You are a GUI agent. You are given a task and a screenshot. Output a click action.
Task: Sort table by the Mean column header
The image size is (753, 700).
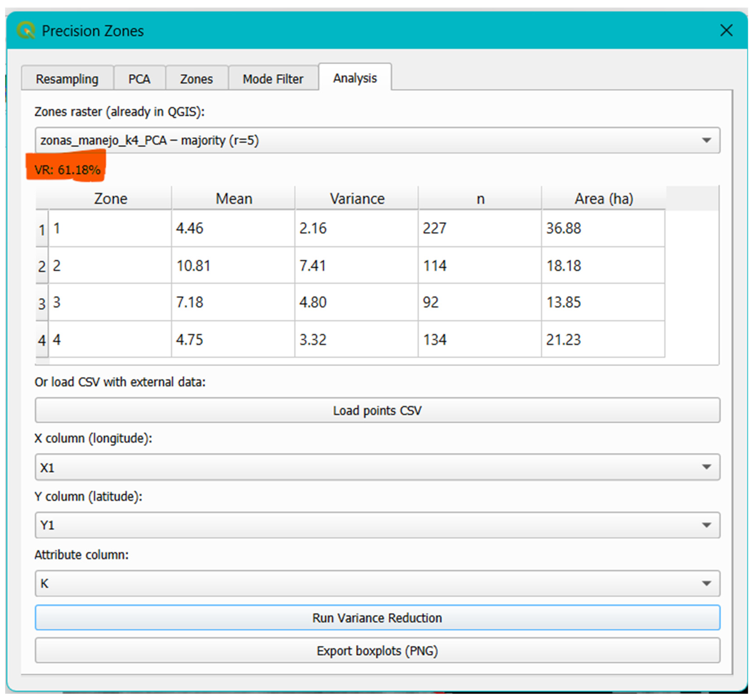coord(233,199)
